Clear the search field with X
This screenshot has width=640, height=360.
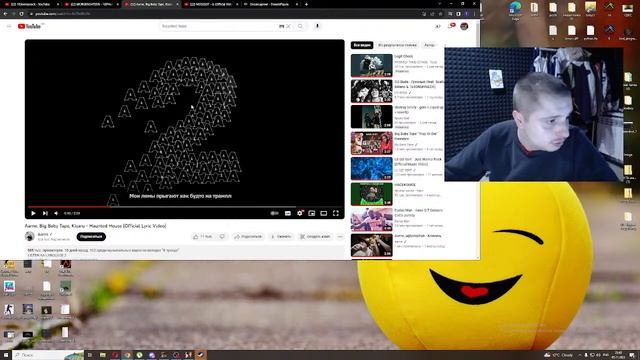(x=289, y=26)
